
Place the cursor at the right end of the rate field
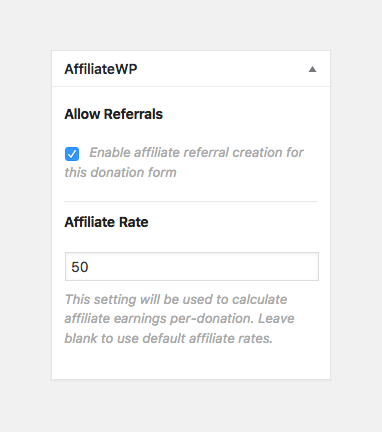coord(313,267)
